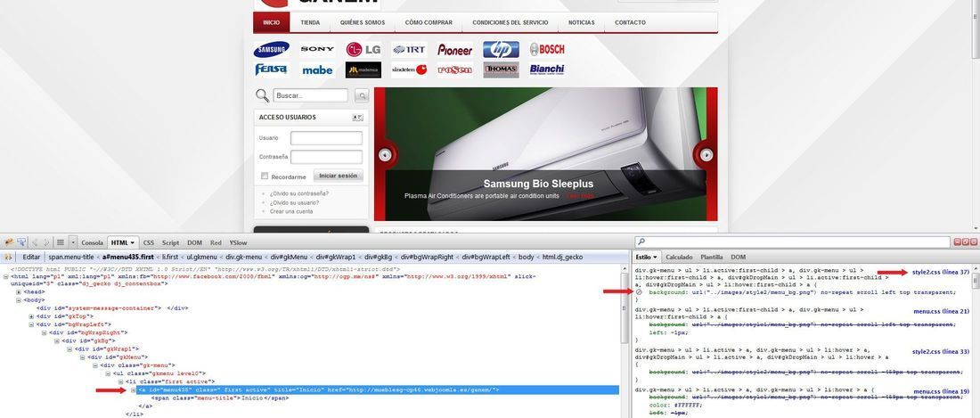
Task: Open the Firebug bug icon menu
Action: coord(9,242)
